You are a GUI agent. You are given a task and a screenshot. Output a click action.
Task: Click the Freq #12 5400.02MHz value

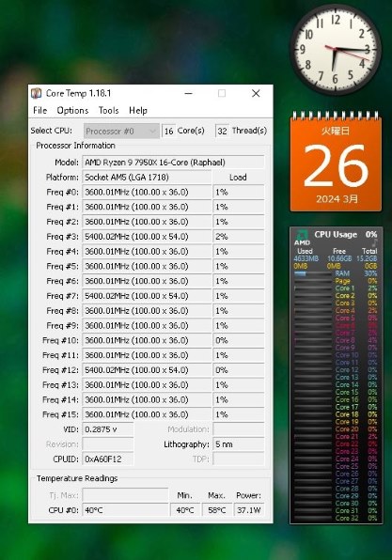pos(147,370)
